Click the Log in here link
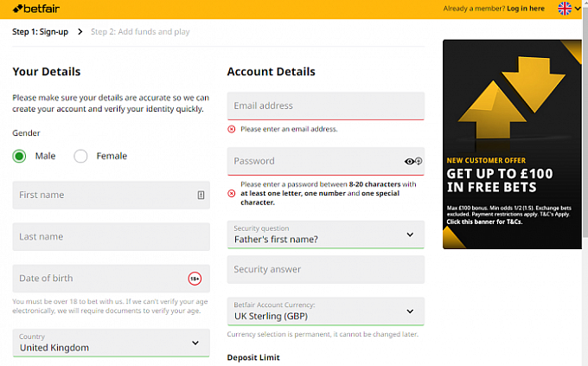The image size is (588, 366). tap(525, 9)
